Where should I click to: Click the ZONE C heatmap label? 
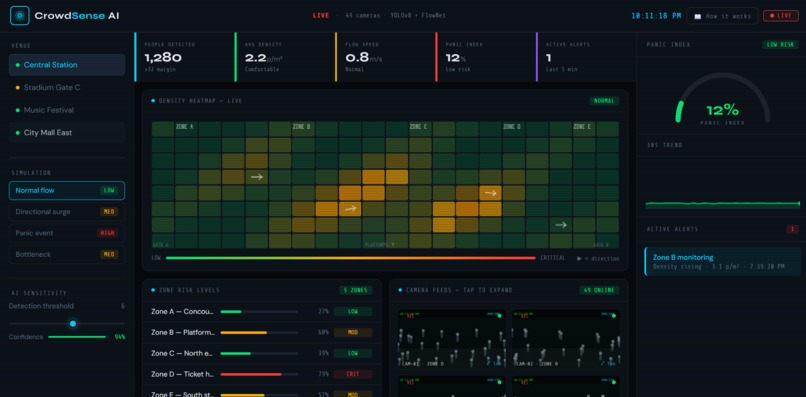(418, 127)
